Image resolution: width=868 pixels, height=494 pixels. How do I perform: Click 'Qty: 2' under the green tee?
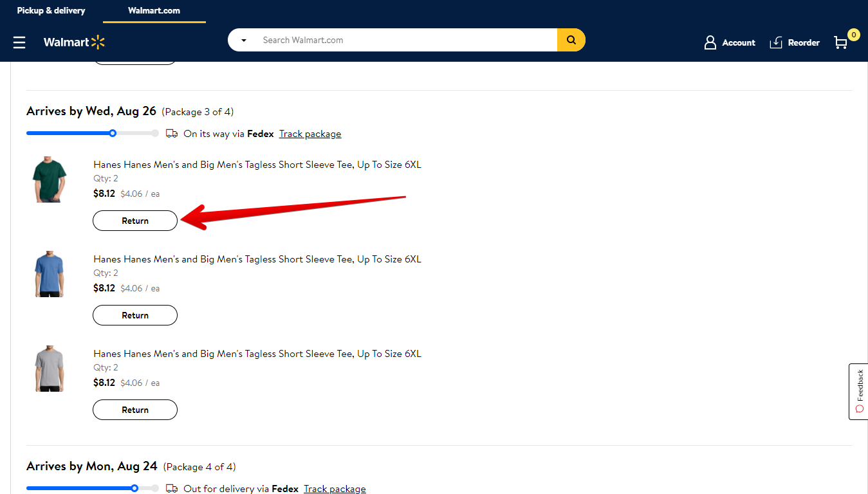(x=106, y=179)
